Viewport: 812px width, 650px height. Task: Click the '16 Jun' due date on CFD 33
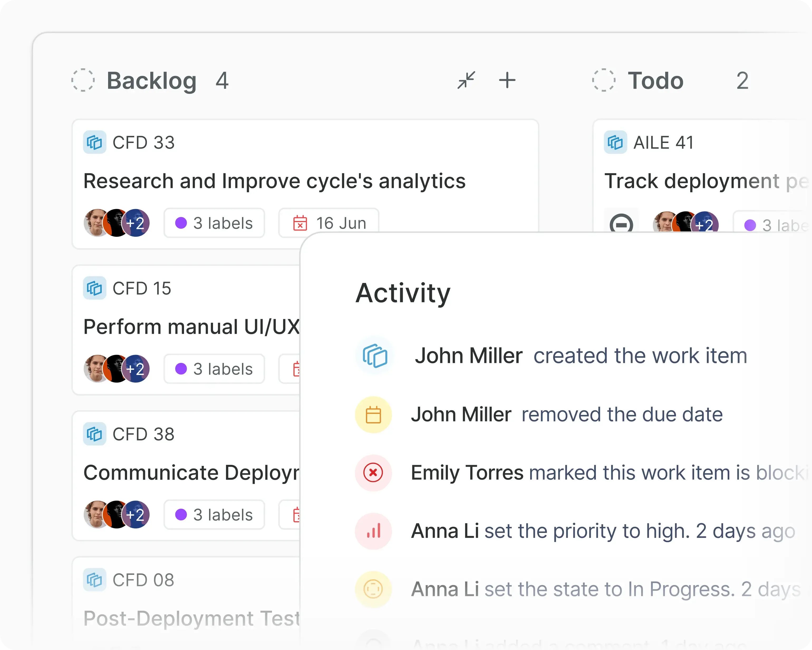[x=329, y=223]
